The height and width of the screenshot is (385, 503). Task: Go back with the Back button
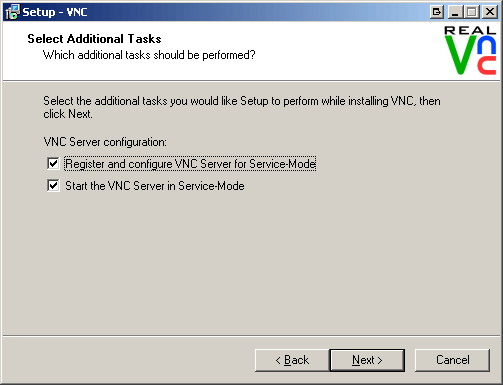(x=292, y=360)
